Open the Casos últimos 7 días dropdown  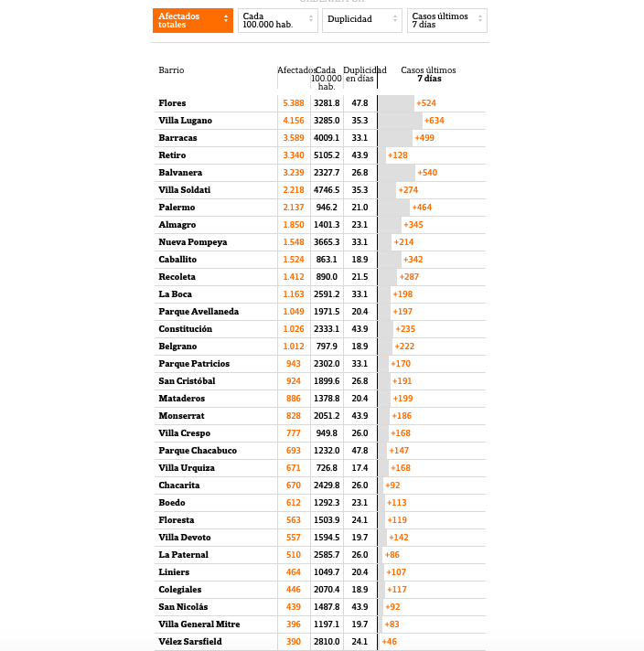click(x=446, y=21)
